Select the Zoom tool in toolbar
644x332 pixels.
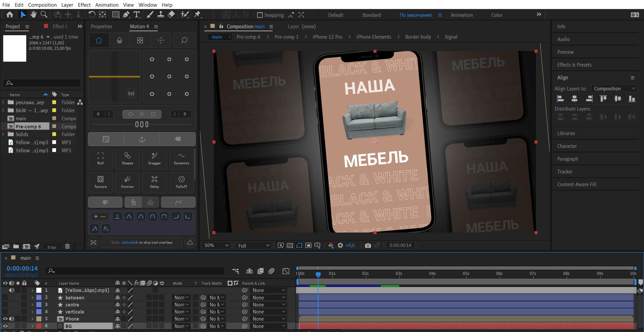click(x=44, y=14)
